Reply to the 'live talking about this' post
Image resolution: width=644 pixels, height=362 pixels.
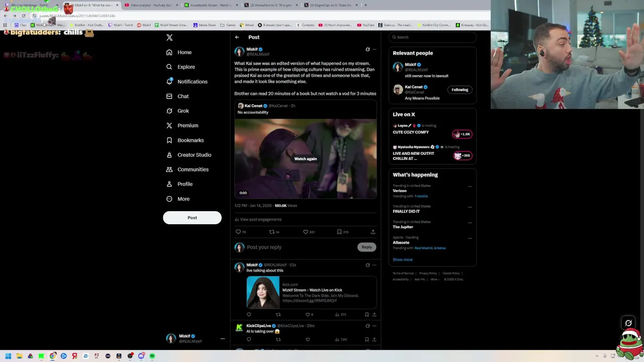[x=249, y=315]
